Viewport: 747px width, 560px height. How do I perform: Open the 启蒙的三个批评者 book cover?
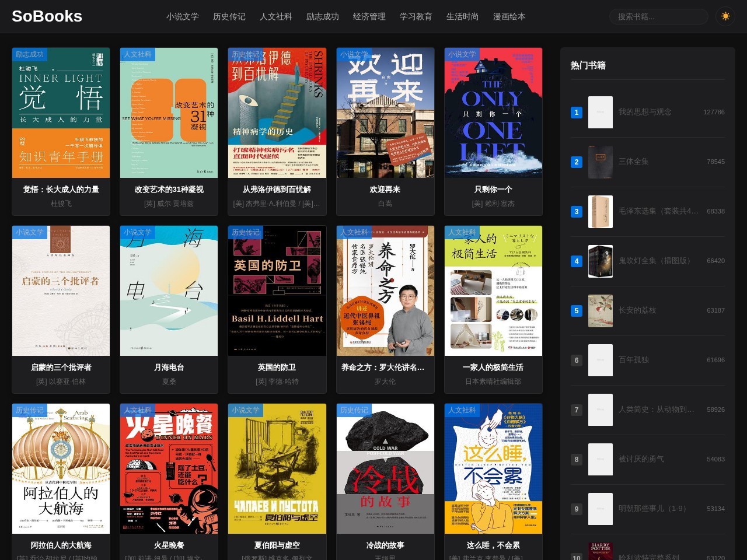coord(61,290)
